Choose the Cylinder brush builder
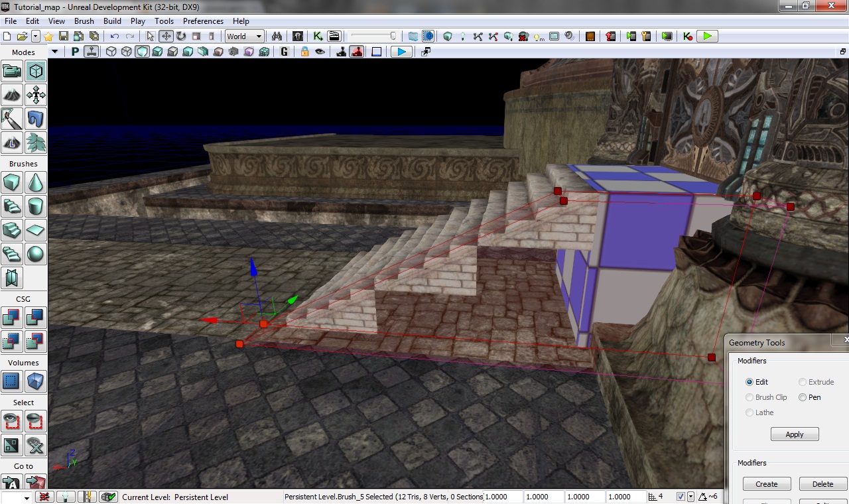This screenshot has height=504, width=849. coord(36,206)
